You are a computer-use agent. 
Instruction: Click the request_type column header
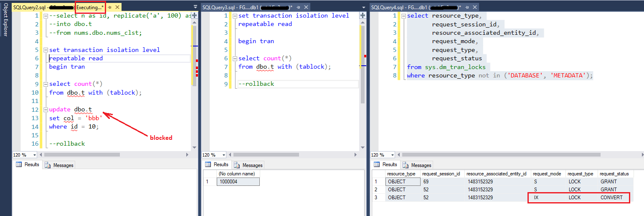[581, 174]
